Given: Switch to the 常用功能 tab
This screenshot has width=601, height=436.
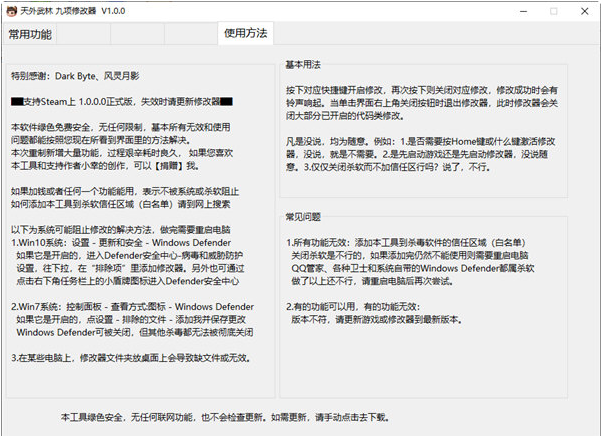Looking at the screenshot, I should 30,34.
